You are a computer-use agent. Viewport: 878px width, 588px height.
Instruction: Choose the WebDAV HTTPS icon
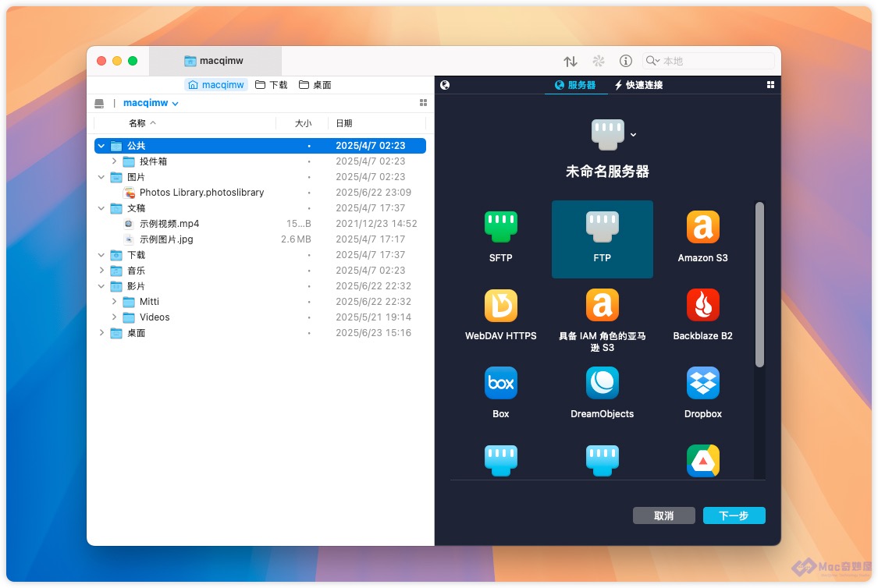click(x=500, y=305)
